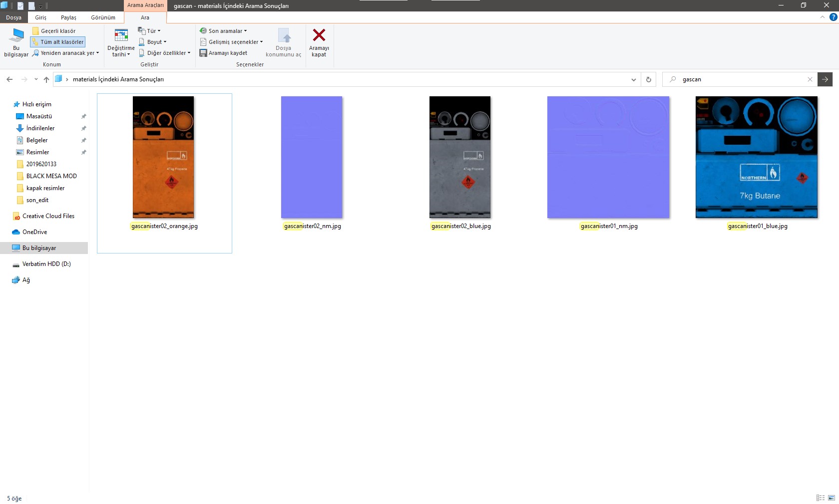
Task: Switch to Paylaş ribbon tab
Action: [68, 17]
